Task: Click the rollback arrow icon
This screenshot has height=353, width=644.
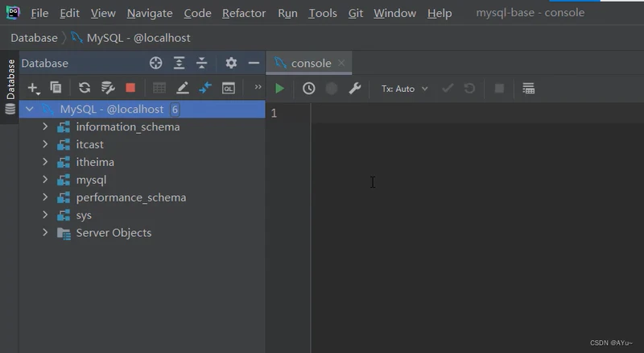Action: [x=469, y=89]
